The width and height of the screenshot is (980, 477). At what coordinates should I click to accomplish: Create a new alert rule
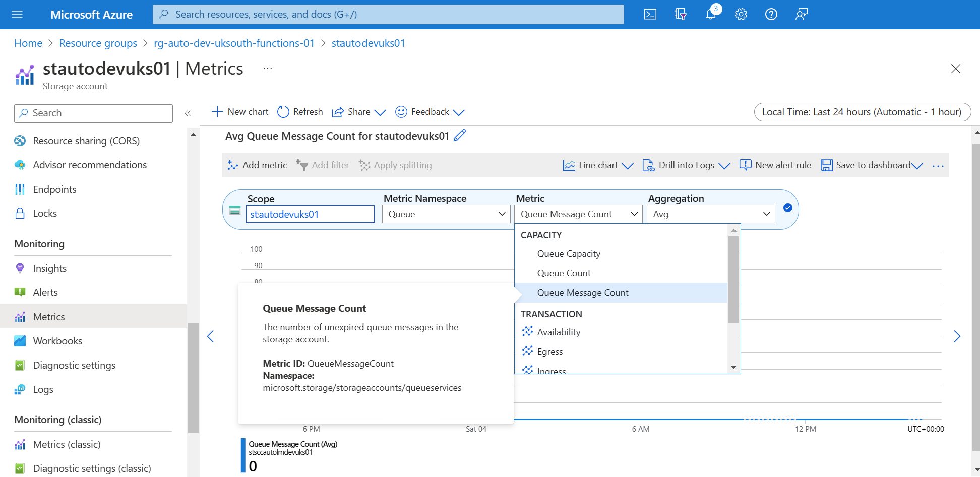pyautogui.click(x=775, y=165)
